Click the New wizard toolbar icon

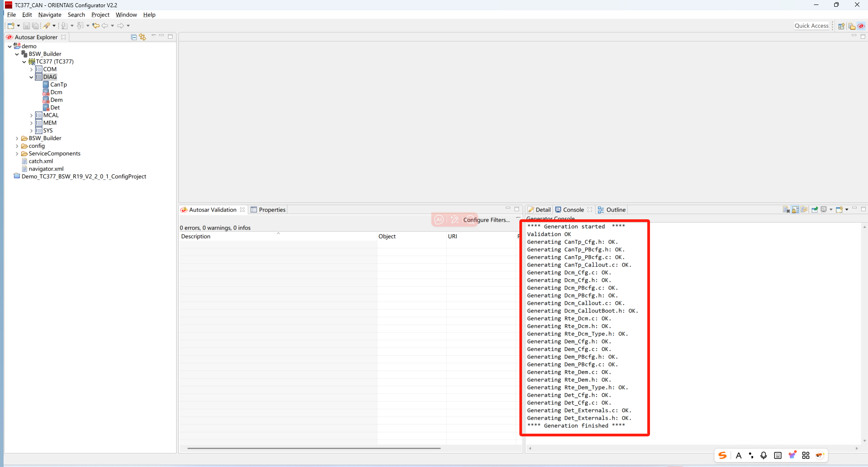tap(11, 26)
